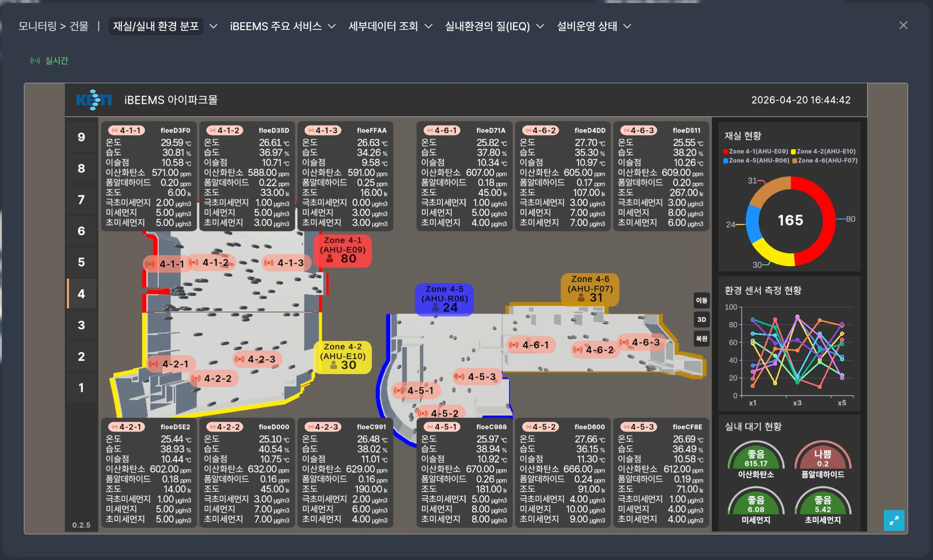The height and width of the screenshot is (560, 933).
Task: Toggle Zone 4-5(AHU-R06) blue legend entry
Action: (x=756, y=160)
